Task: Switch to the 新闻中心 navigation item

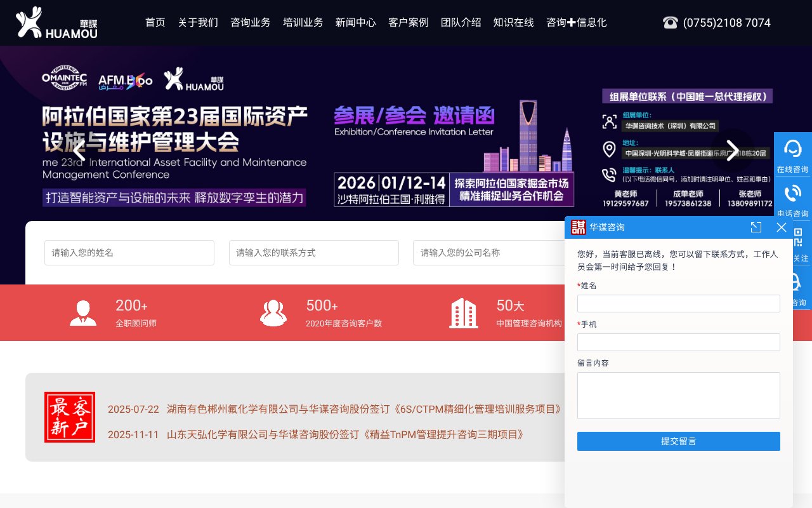Action: [355, 22]
